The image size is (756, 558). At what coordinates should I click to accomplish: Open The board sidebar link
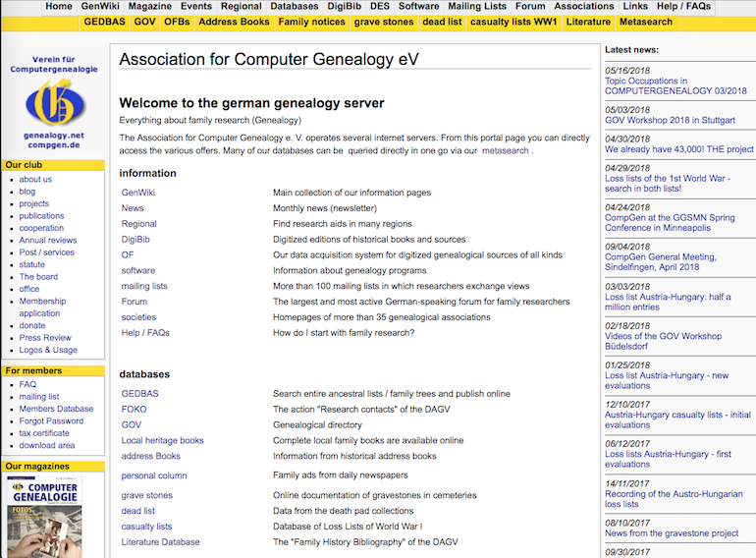pyautogui.click(x=38, y=277)
